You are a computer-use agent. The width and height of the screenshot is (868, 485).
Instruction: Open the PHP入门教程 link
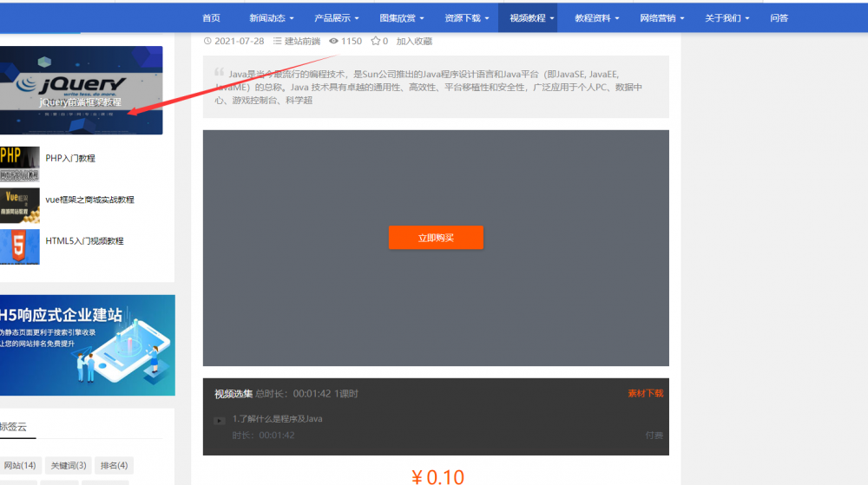(x=70, y=158)
